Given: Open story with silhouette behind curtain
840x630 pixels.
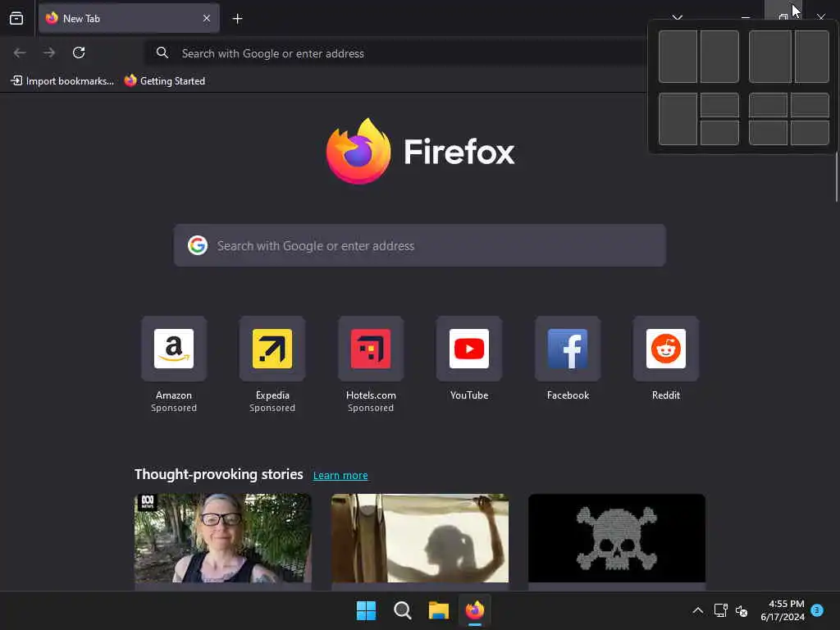Looking at the screenshot, I should coord(420,539).
